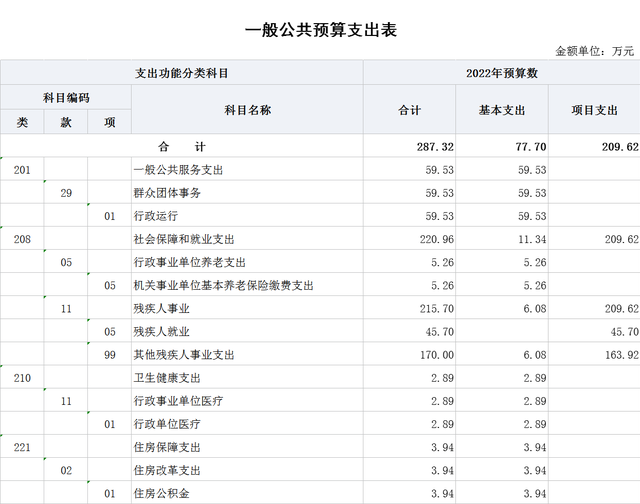
Task: Select the 支出功能分类科目 header cell
Action: tap(182, 73)
